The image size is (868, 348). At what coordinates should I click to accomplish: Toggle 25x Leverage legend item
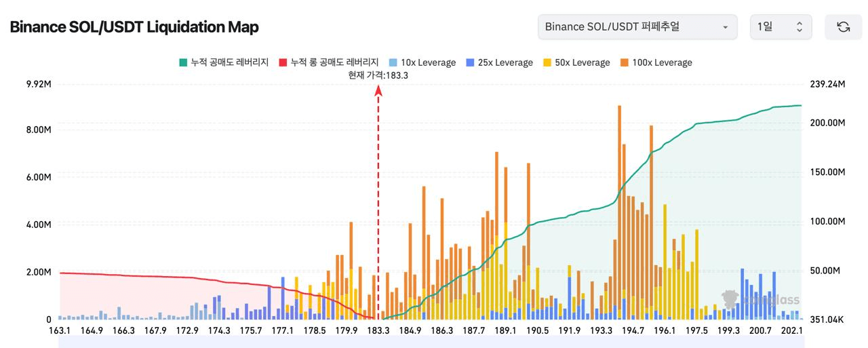(499, 62)
